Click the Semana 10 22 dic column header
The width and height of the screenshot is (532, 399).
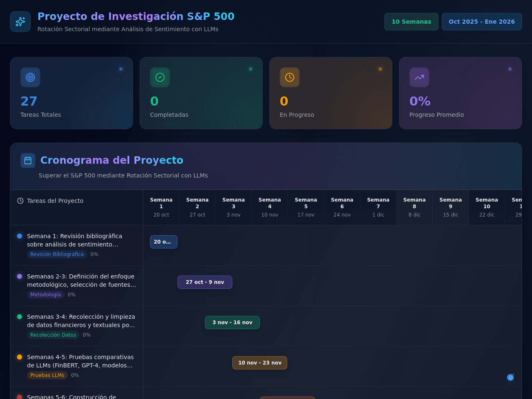(487, 207)
